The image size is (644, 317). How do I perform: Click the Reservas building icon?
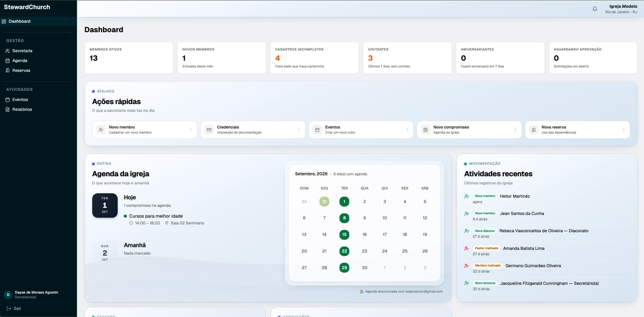(x=7, y=71)
